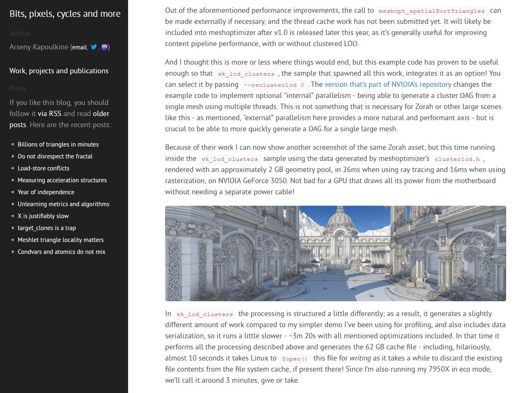The height and width of the screenshot is (393, 532).
Task: Open 'Meshlet triangle locality matters' post
Action: coord(61,240)
